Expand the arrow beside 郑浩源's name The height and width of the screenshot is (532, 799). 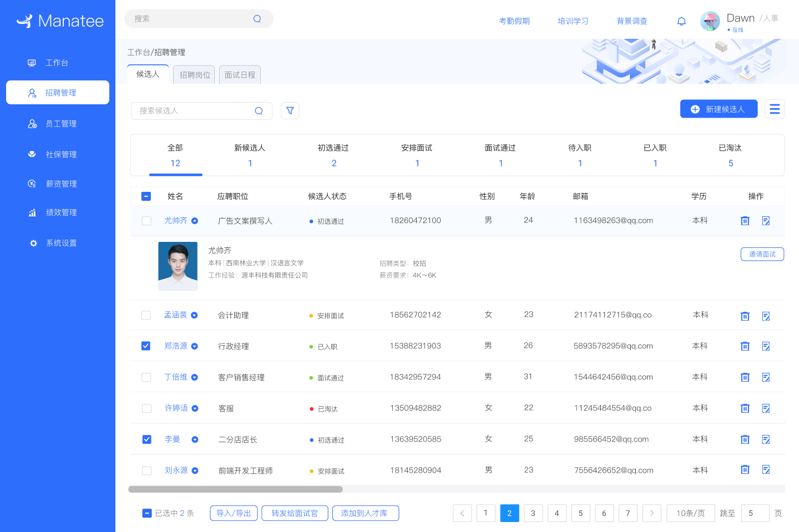coord(195,346)
